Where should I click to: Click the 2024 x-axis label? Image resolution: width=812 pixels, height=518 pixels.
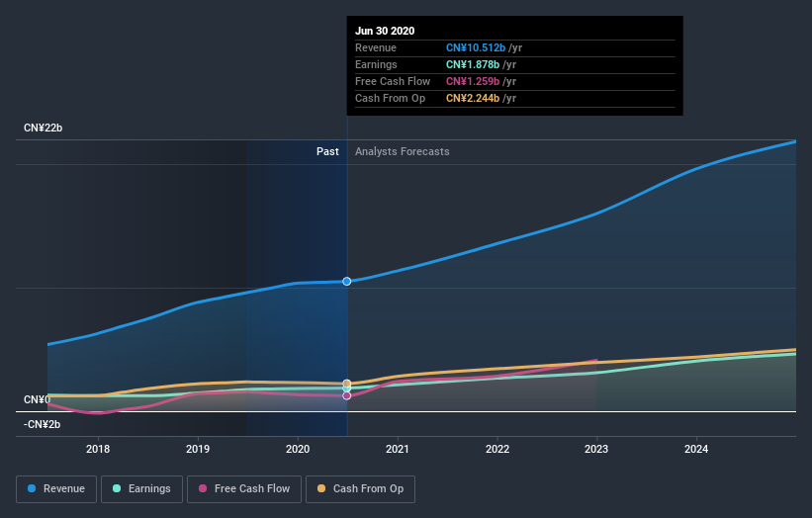[696, 449]
